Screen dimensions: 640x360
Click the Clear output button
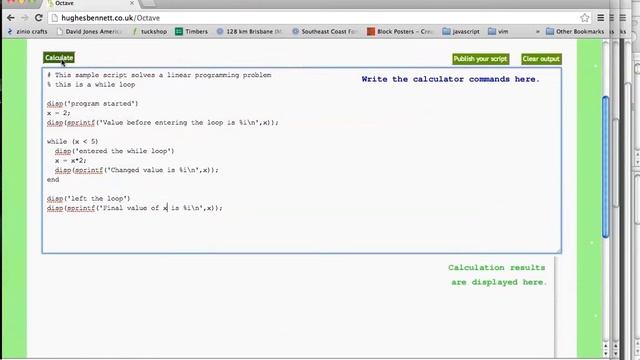[541, 59]
